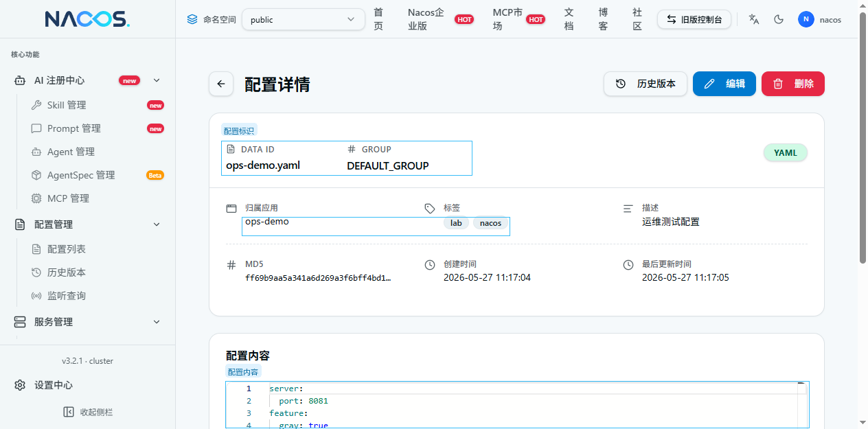Click the 监听查询 broadcast icon

pyautogui.click(x=36, y=296)
